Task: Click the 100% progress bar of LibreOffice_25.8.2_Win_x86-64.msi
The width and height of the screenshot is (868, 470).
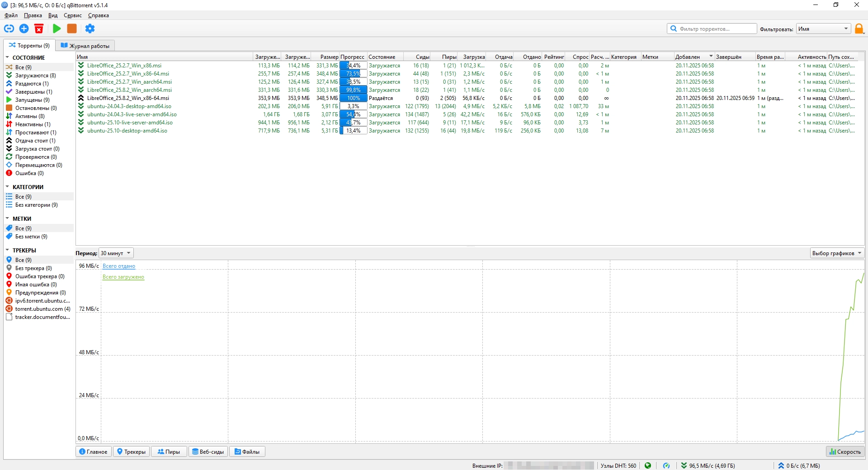Action: 354,98
